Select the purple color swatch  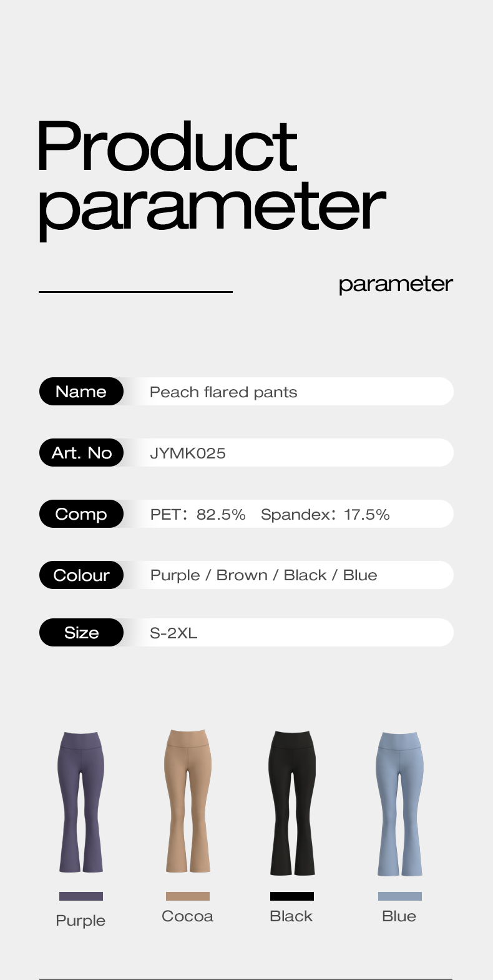pyautogui.click(x=81, y=896)
